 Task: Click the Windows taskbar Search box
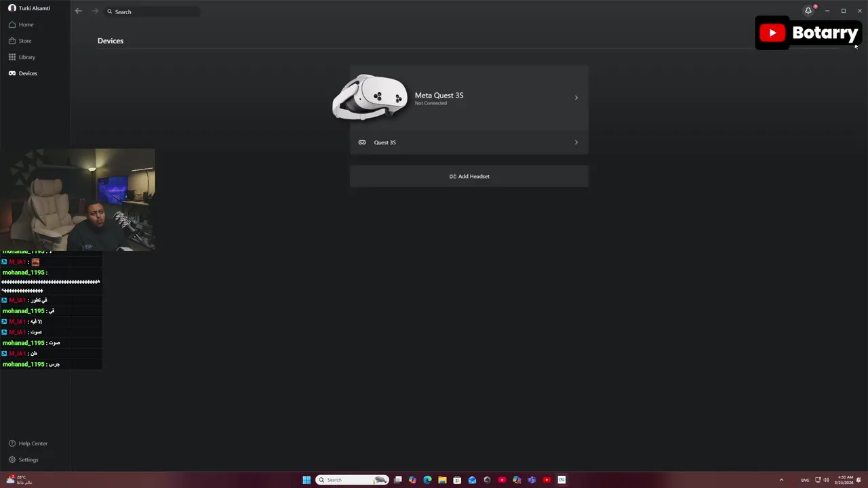pos(352,480)
